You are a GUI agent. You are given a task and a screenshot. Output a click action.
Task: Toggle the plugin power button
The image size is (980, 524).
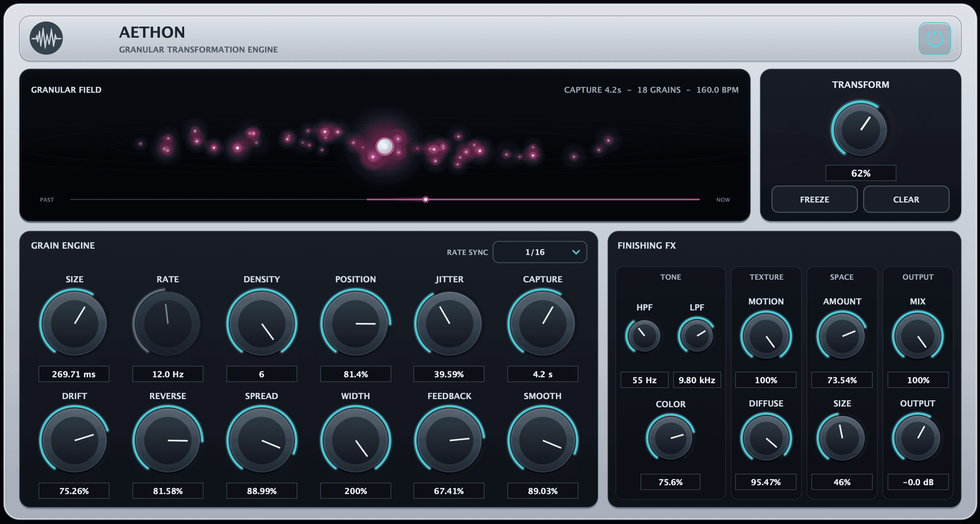[x=935, y=38]
